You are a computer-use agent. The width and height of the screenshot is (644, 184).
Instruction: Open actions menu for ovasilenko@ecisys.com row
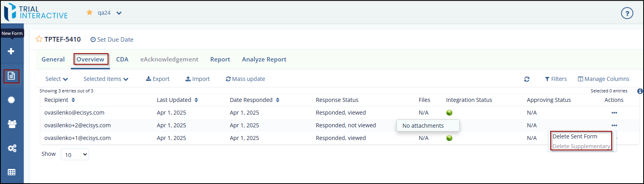click(614, 113)
